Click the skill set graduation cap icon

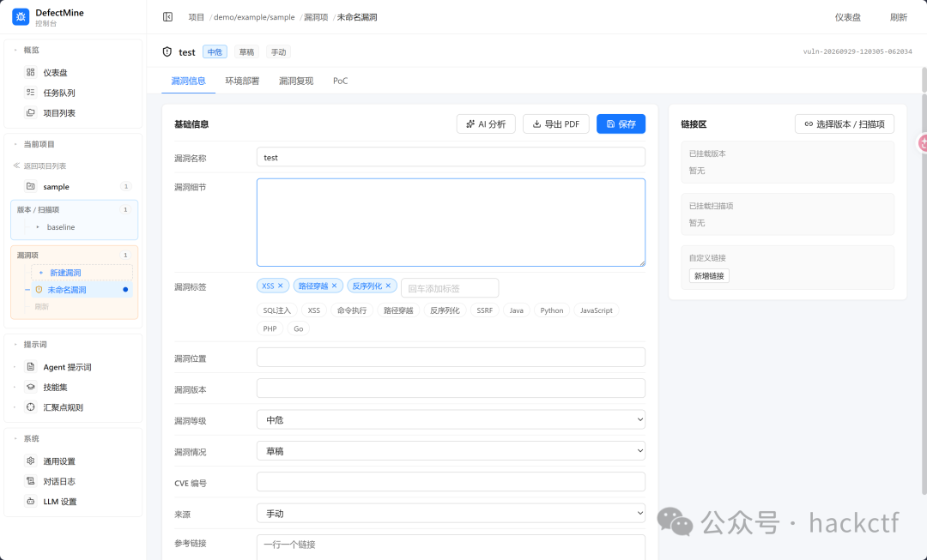tap(31, 387)
